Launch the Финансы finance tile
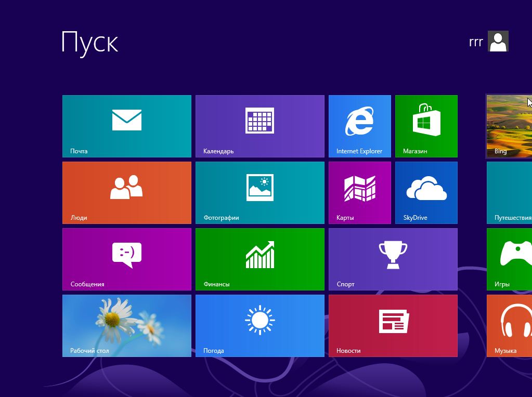 point(260,259)
